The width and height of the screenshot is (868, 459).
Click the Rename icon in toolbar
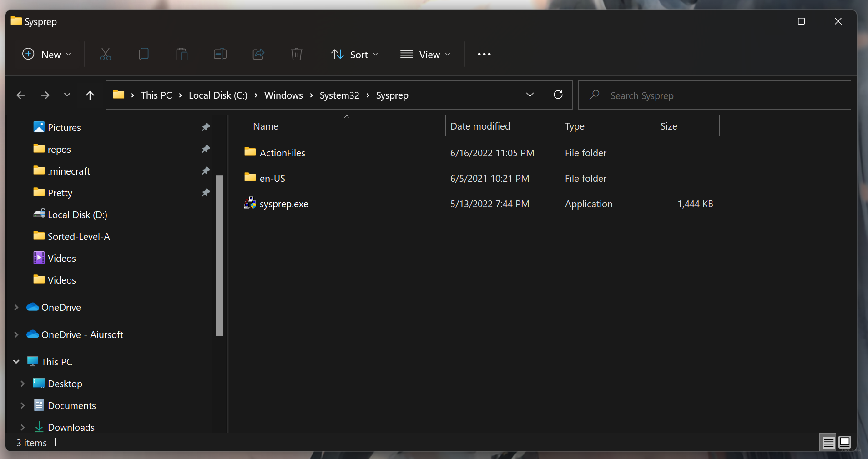pyautogui.click(x=220, y=55)
